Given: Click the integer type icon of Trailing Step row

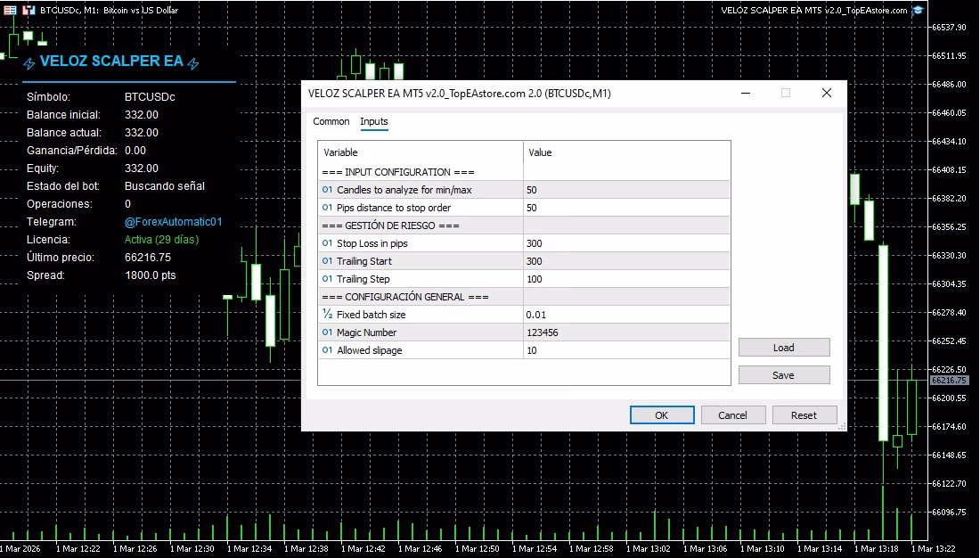Looking at the screenshot, I should click(x=327, y=279).
